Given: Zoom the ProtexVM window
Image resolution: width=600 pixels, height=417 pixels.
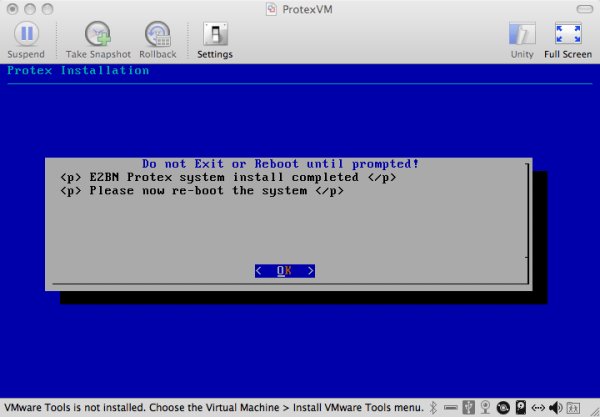Looking at the screenshot, I should tap(47, 9).
